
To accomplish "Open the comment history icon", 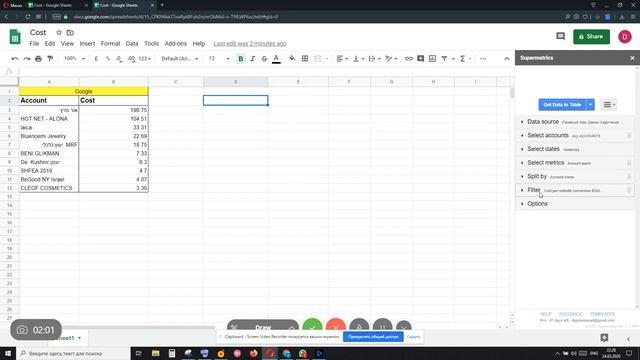I will (x=560, y=36).
